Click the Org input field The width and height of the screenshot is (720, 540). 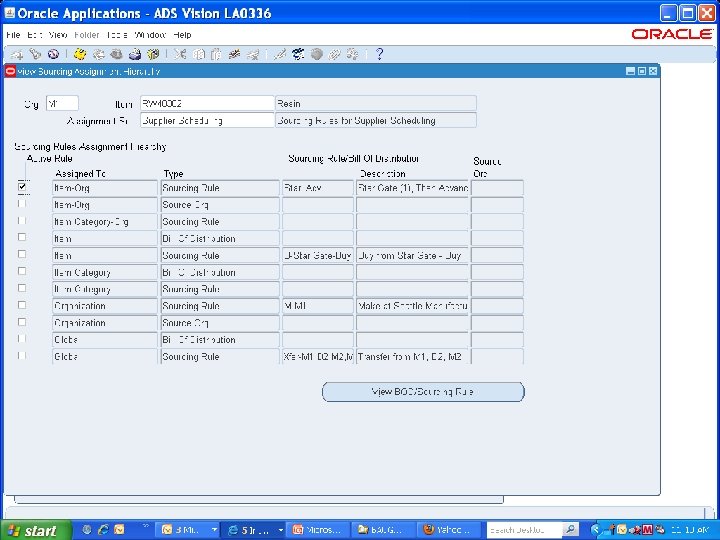click(x=62, y=103)
